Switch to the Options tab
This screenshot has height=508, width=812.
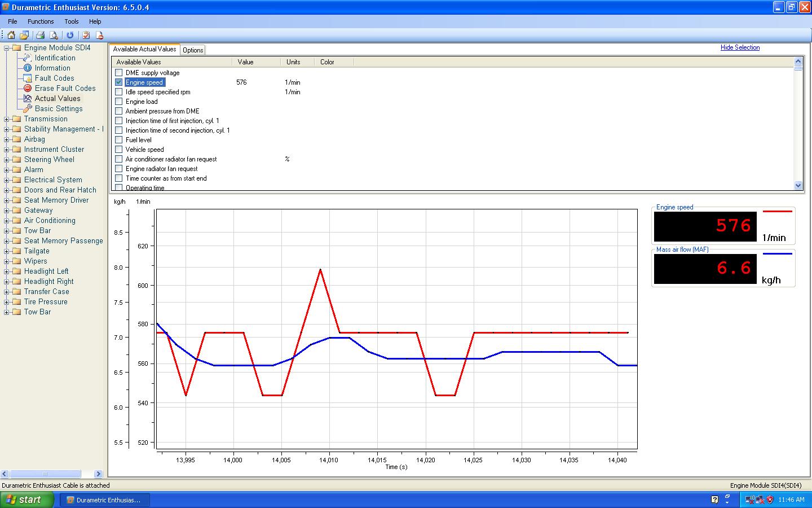click(x=193, y=50)
